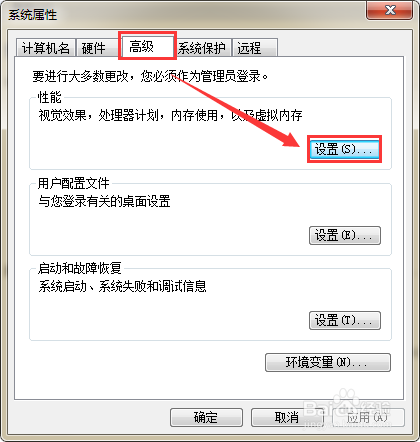Viewport: 420px width, 442px height.
Task: Click the 系统启动、系统失败和调试信息 description
Action: coord(122,286)
